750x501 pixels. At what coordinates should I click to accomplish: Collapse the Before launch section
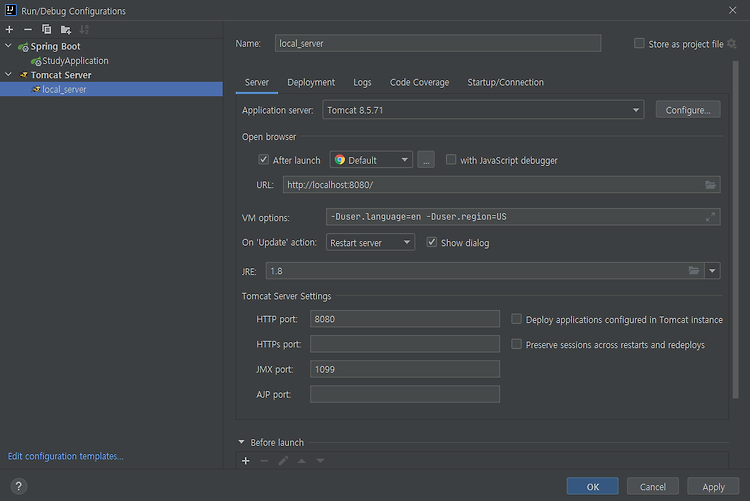242,442
